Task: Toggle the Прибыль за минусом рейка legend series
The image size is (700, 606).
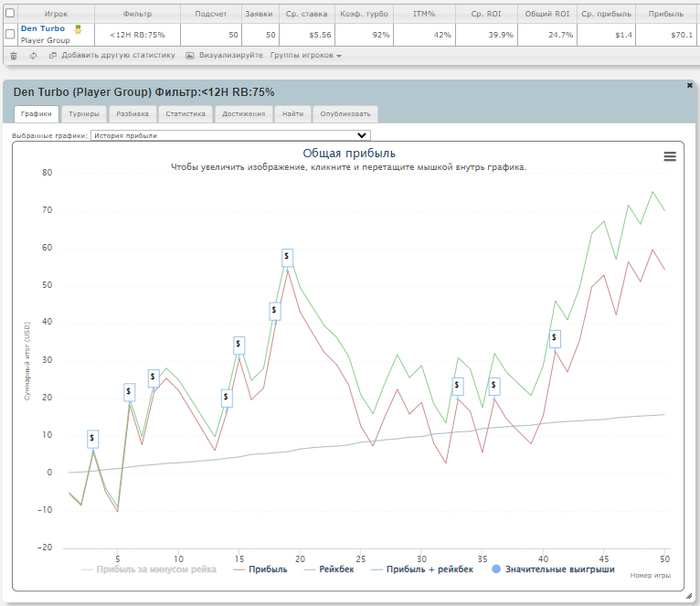Action: click(x=149, y=569)
